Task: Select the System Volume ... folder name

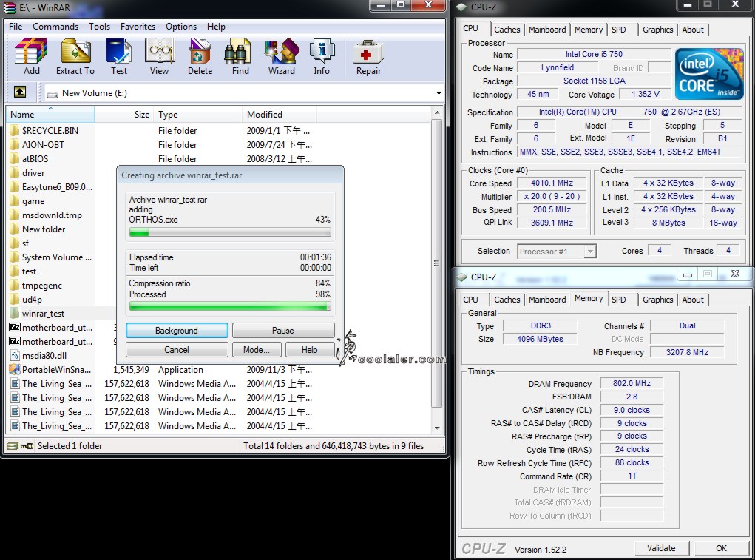Action: [57, 257]
